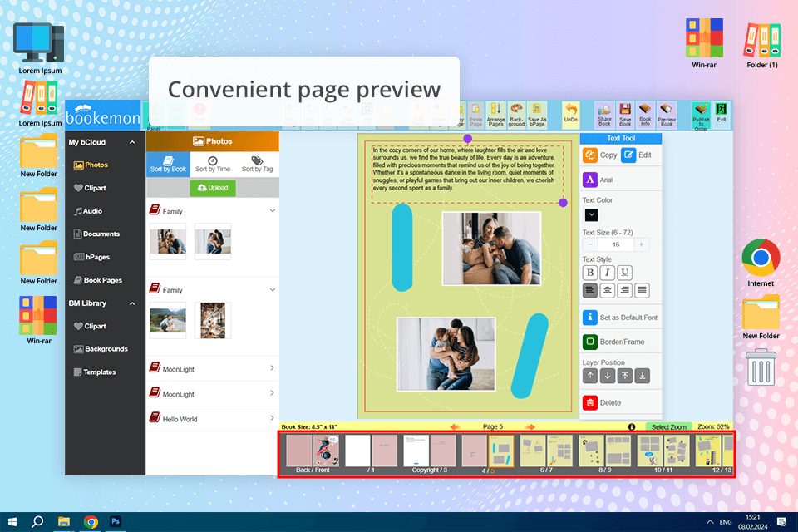This screenshot has height=532, width=798.
Task: Collapse the My bCloud section
Action: pos(132,142)
